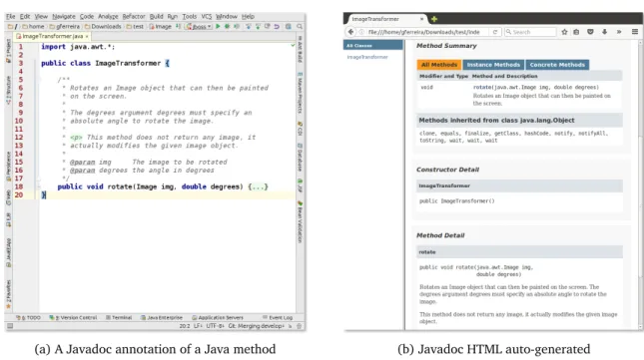Show more Firefox toolbar items with chevron
The image size is (644, 360).
(x=619, y=32)
